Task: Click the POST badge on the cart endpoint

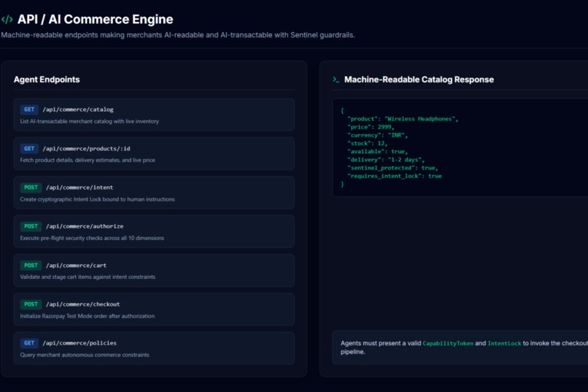Action: pyautogui.click(x=31, y=265)
